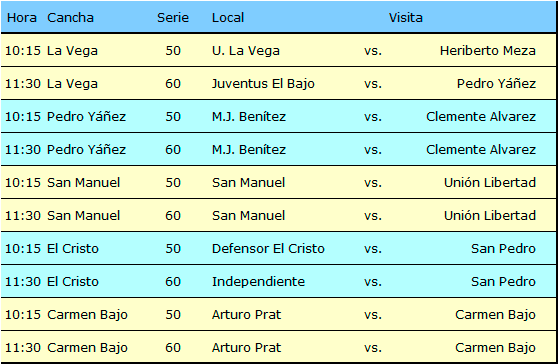
Task: Click Carmen Bajo visiting team in last row
Action: point(495,348)
